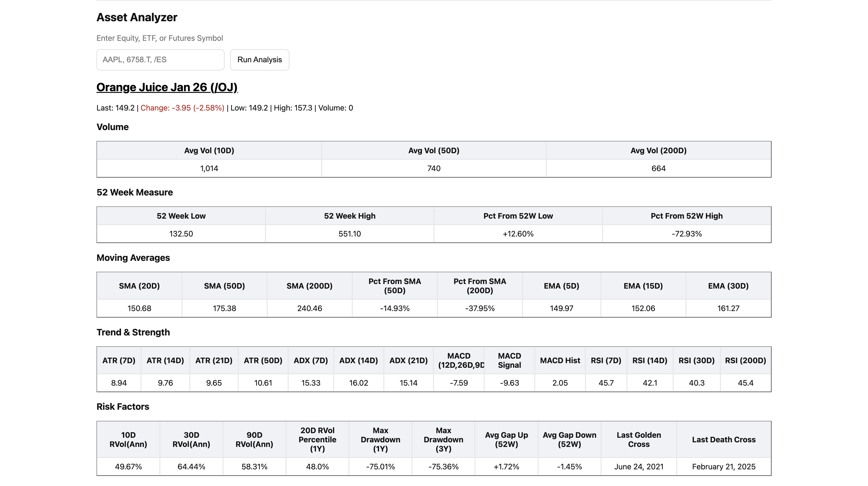Click the Avg Vol (10D) column header
Screen dimensions: 868x486
coord(209,151)
